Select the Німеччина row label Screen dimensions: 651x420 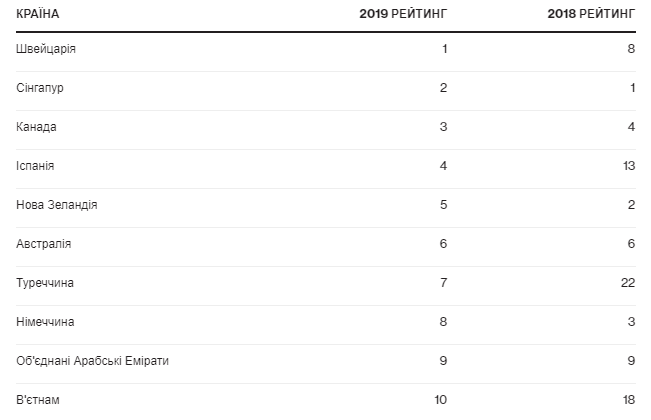(46, 322)
